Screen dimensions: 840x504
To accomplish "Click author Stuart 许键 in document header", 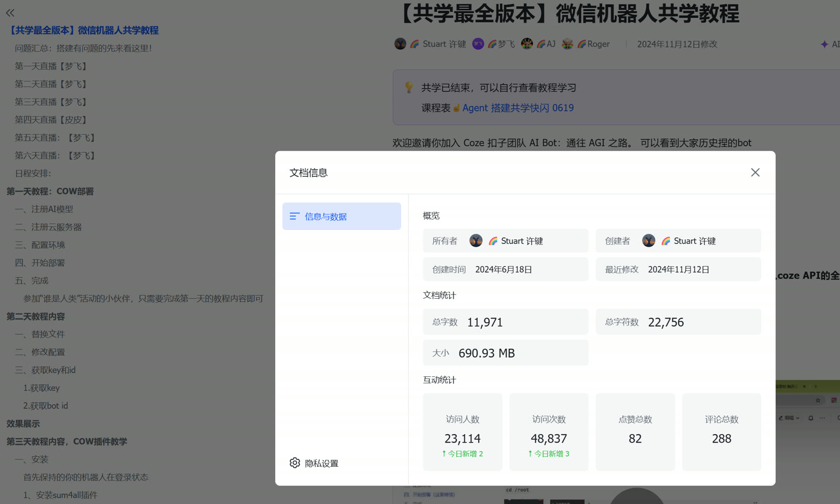I will 444,44.
